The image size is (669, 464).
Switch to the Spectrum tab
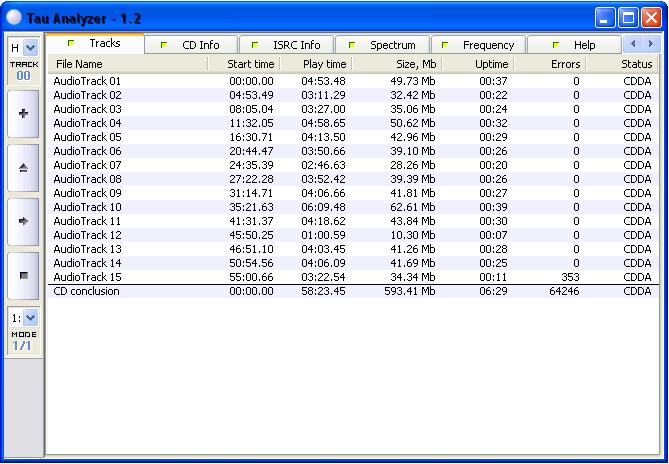pos(383,45)
